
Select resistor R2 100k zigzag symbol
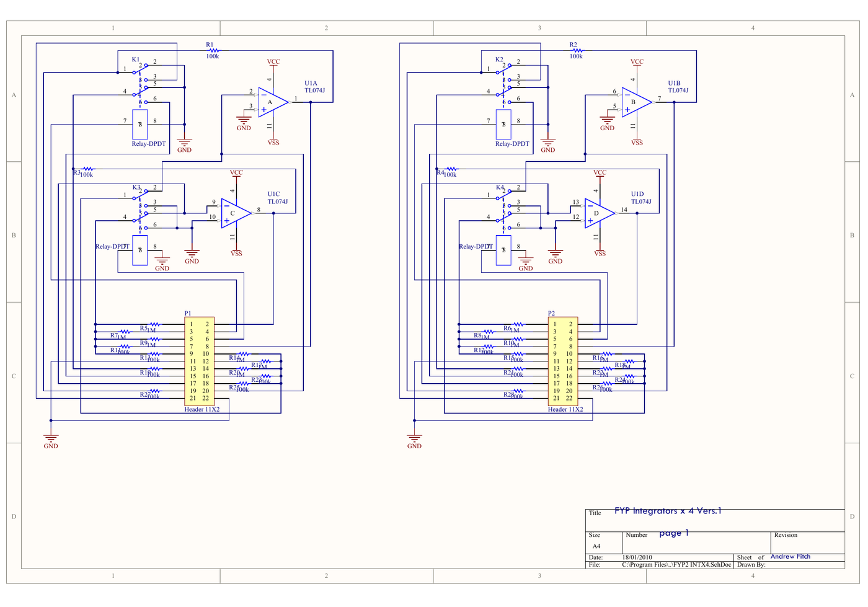click(x=578, y=51)
